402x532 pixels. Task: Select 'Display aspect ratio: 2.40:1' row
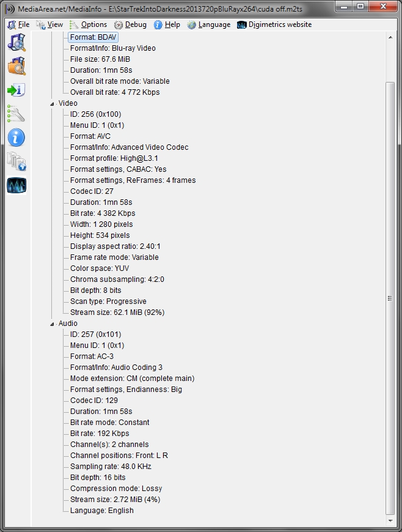click(115, 246)
